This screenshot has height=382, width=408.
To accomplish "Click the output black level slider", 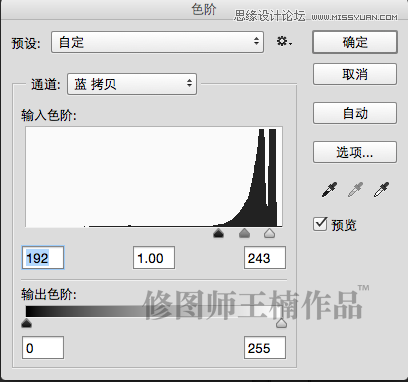I will coord(26,323).
